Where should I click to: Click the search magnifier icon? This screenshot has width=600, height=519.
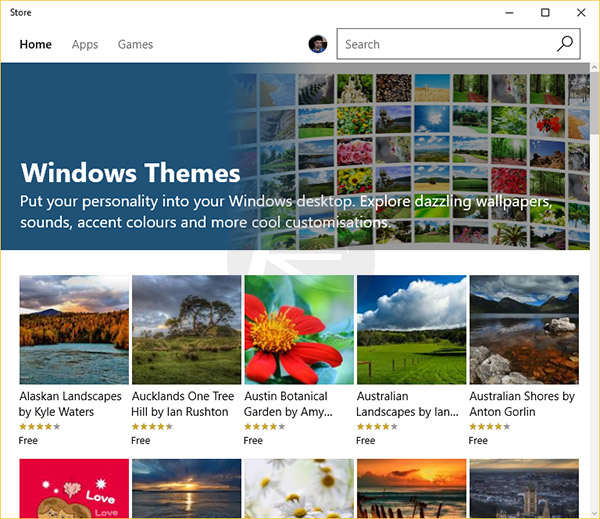point(565,44)
